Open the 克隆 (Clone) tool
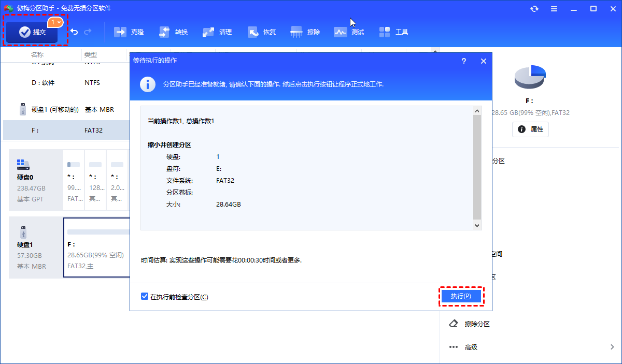The height and width of the screenshot is (364, 622). (129, 32)
